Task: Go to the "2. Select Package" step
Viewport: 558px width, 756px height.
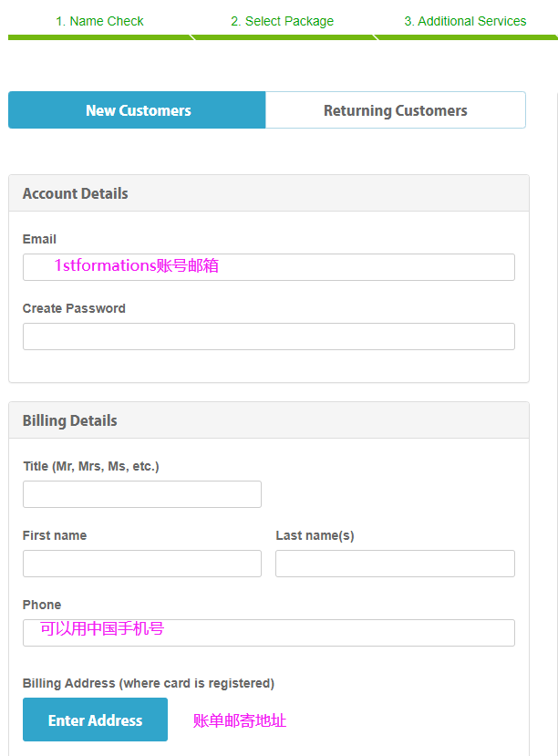Action: [x=283, y=20]
